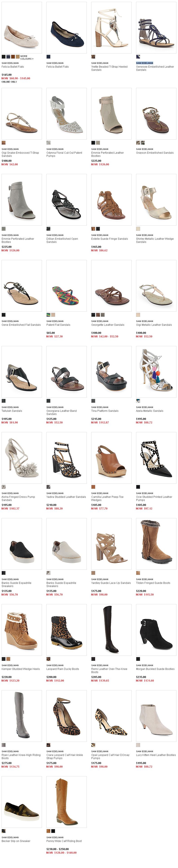The height and width of the screenshot is (868, 178).
Task: Click the Yvette Beaded T-Strap Heeled Sandals link
Action: point(109,68)
